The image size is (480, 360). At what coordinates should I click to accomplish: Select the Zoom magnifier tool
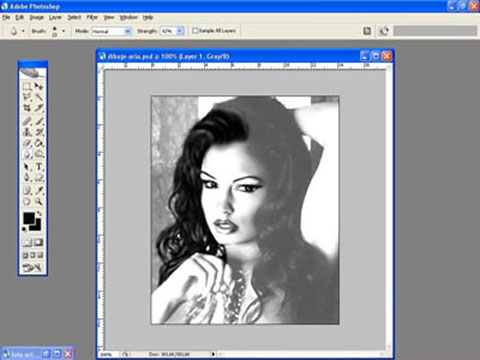pos(39,201)
